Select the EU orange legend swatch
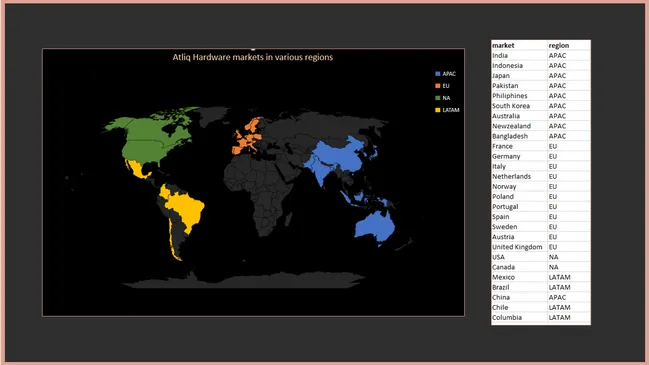 coord(437,86)
